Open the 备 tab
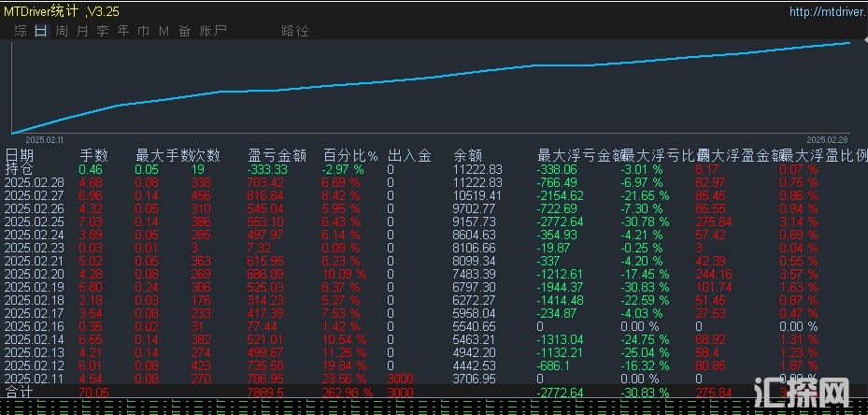868x415 pixels. point(184,31)
